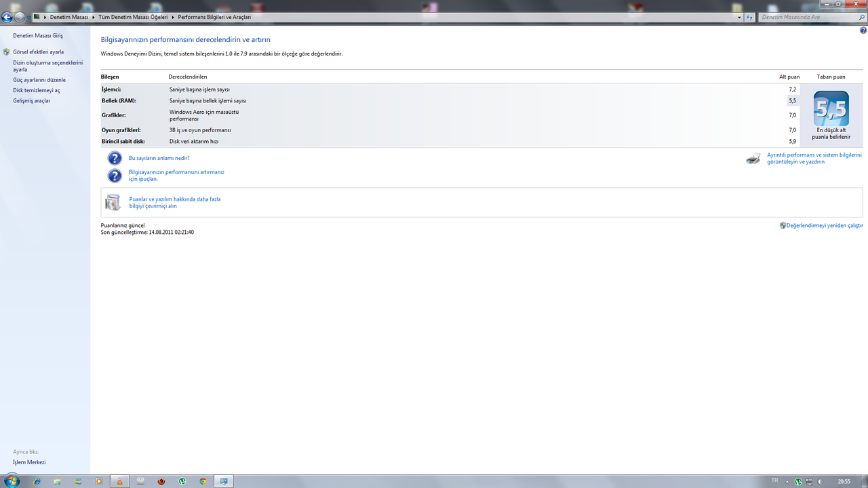Open İşlem Merkezi link
Viewport: 868px width, 488px height.
tap(29, 462)
